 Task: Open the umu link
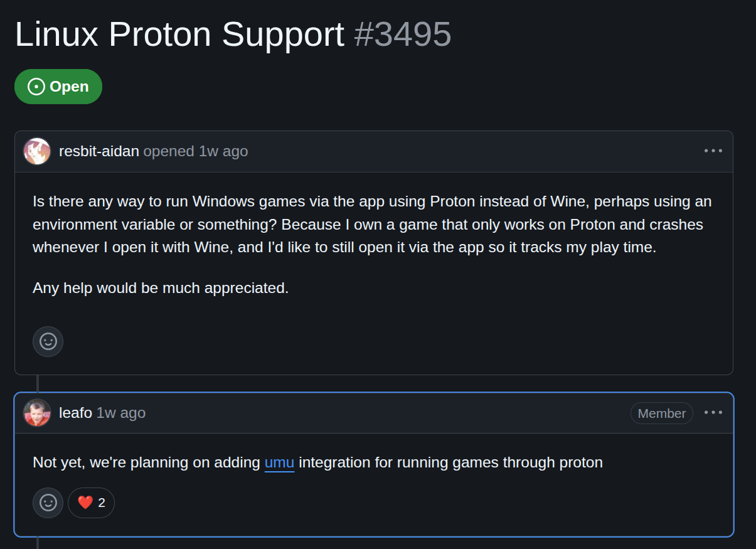[x=279, y=463]
